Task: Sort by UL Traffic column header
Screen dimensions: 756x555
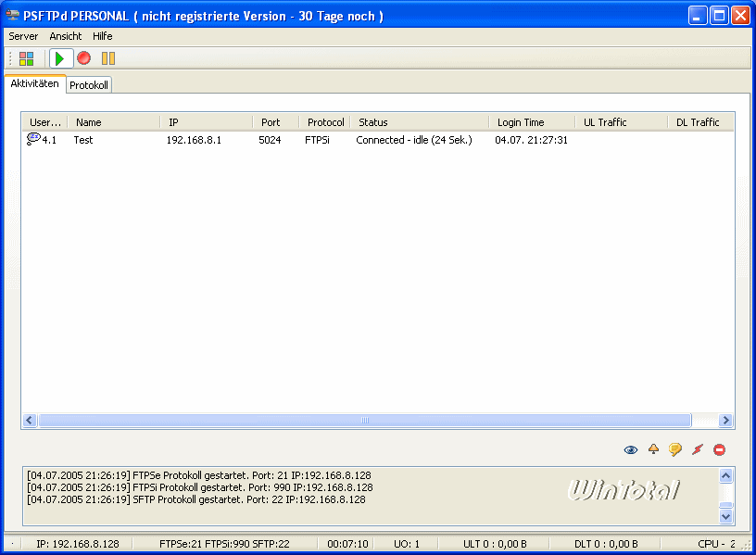Action: 622,122
